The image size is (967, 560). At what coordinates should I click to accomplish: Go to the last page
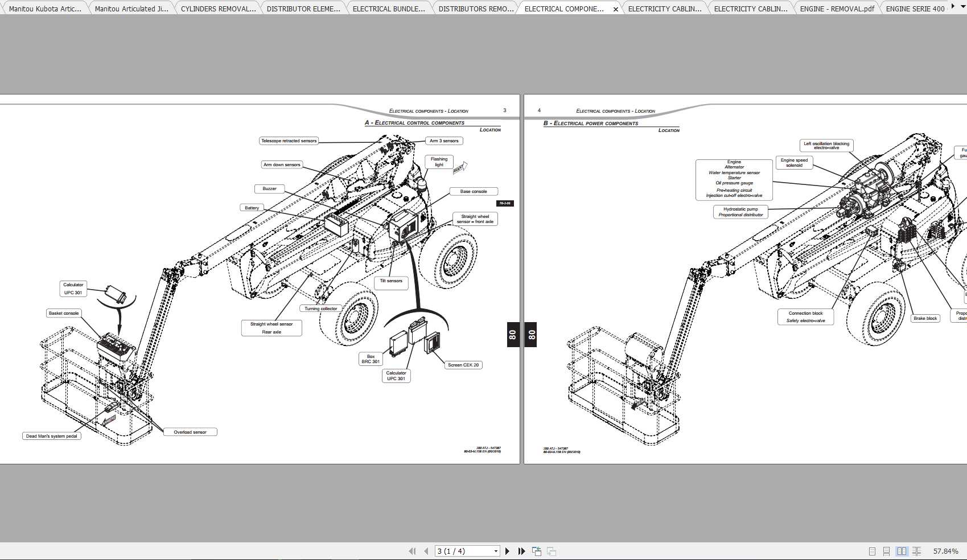click(x=521, y=550)
